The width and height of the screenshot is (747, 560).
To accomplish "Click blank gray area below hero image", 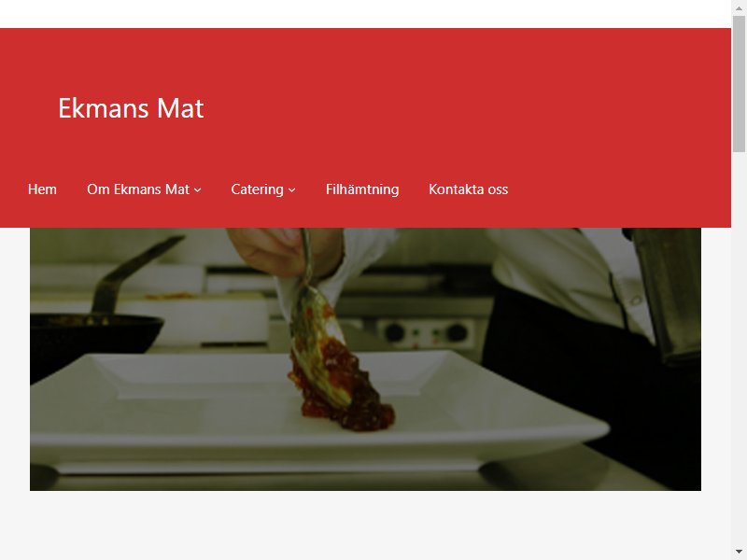I will point(365,525).
